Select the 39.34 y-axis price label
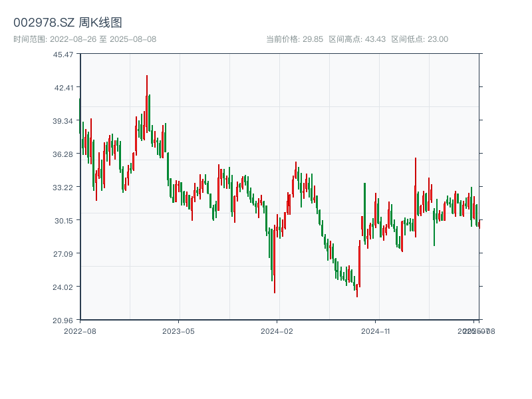 click(64, 120)
